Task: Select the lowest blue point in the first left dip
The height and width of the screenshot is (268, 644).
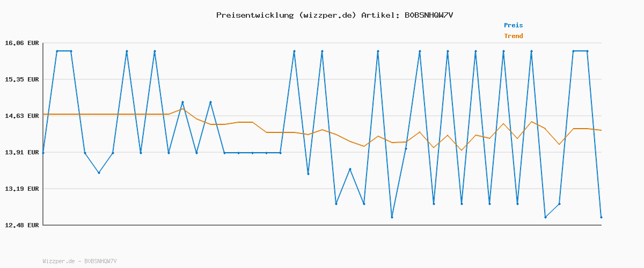Action: point(99,173)
